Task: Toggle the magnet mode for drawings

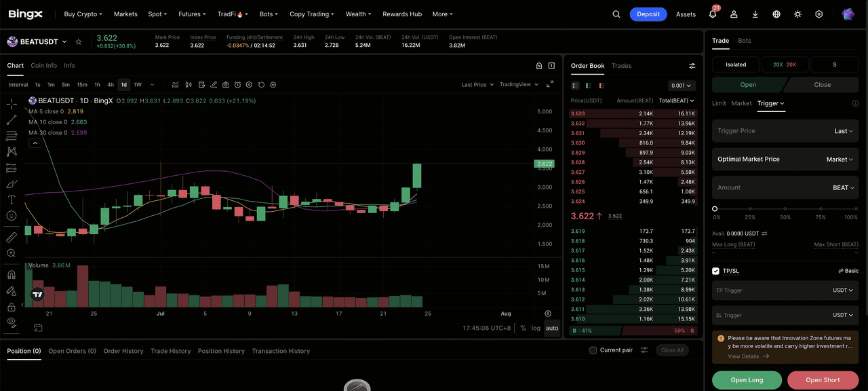Action: pyautogui.click(x=12, y=275)
